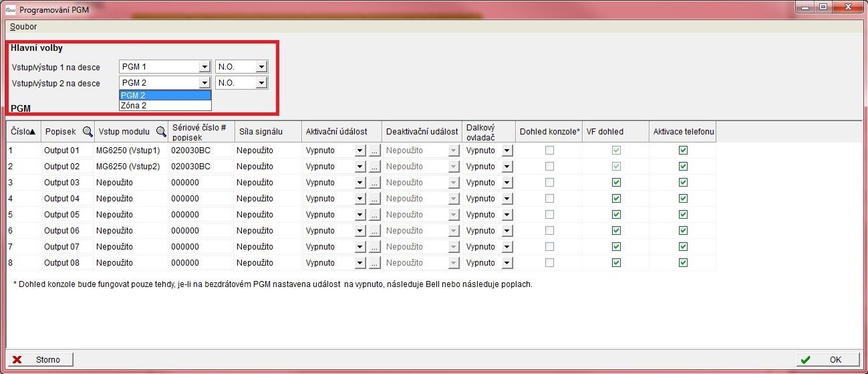Click the green checkmark OK icon
The image size is (868, 374).
coord(806,360)
